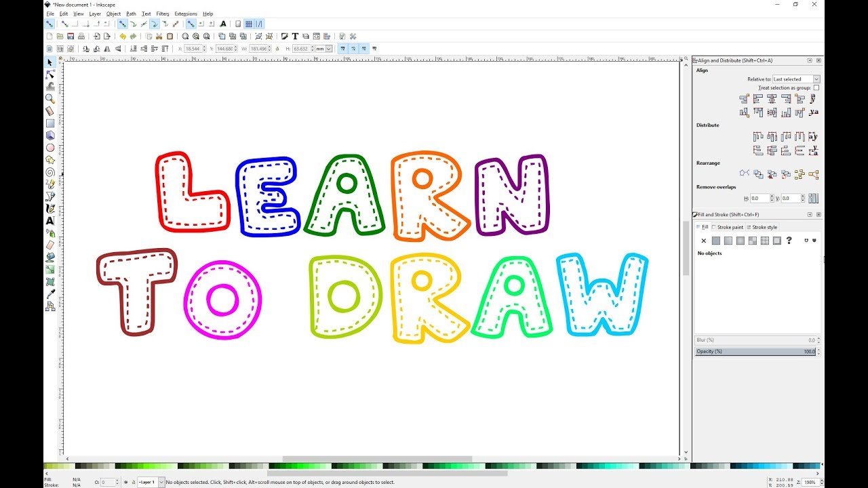Viewport: 868px width, 488px height.
Task: Open the Layer 1 selector dropdown
Action: pyautogui.click(x=151, y=482)
